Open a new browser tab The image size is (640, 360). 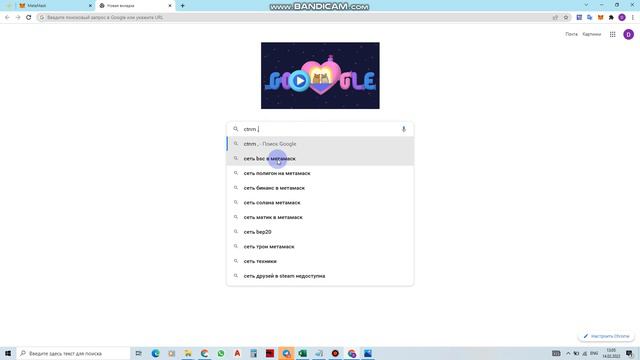[182, 6]
